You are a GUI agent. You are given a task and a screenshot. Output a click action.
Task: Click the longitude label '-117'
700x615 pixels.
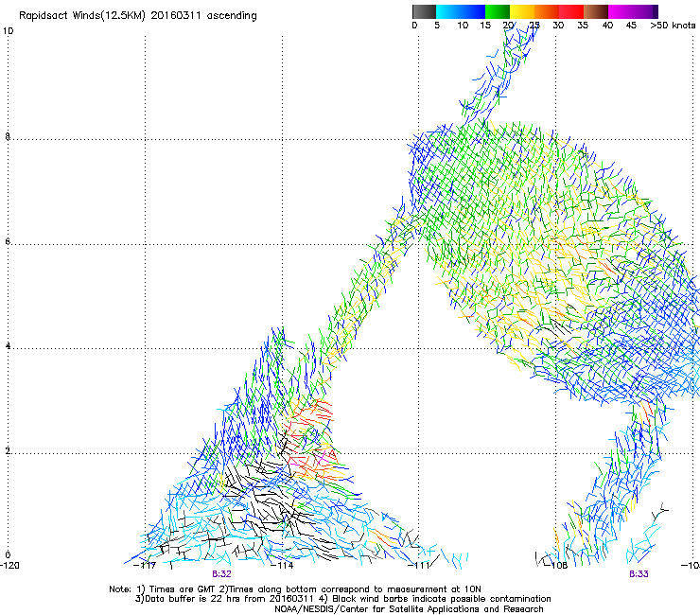click(x=145, y=566)
